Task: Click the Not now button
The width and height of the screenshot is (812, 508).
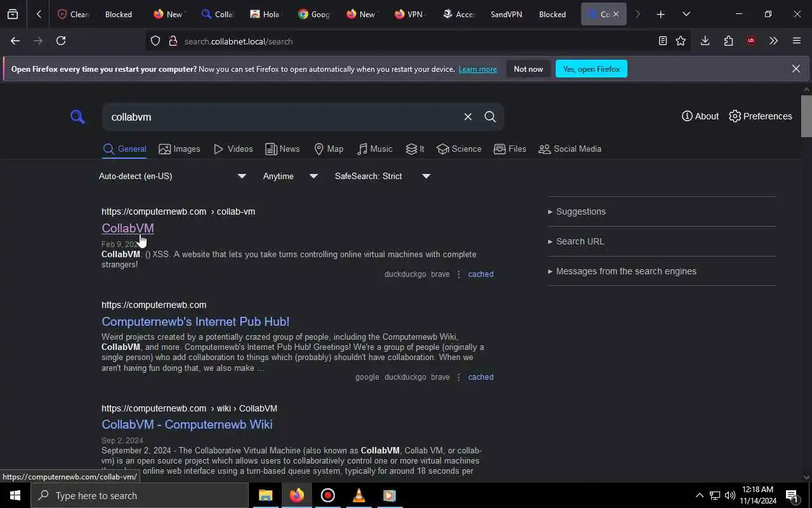Action: coord(528,69)
